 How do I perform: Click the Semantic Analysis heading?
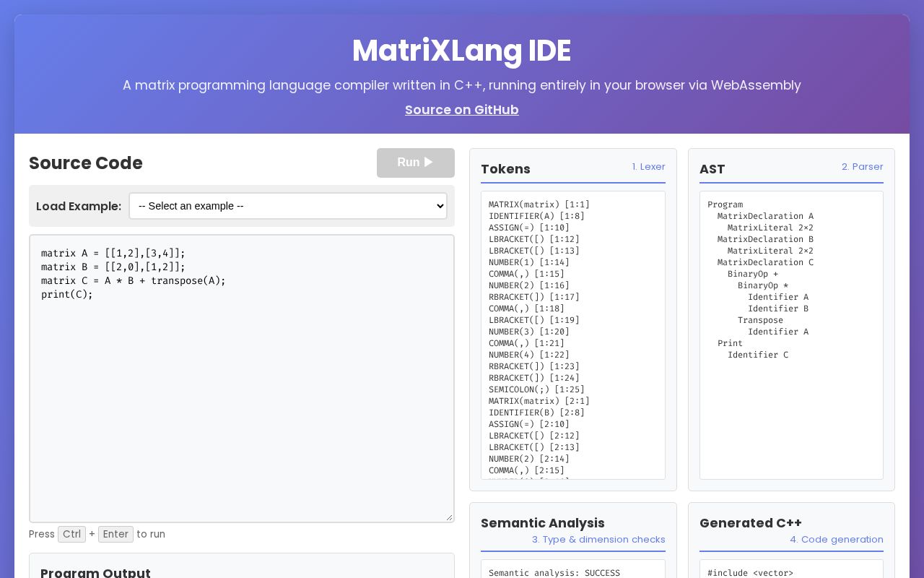[543, 523]
